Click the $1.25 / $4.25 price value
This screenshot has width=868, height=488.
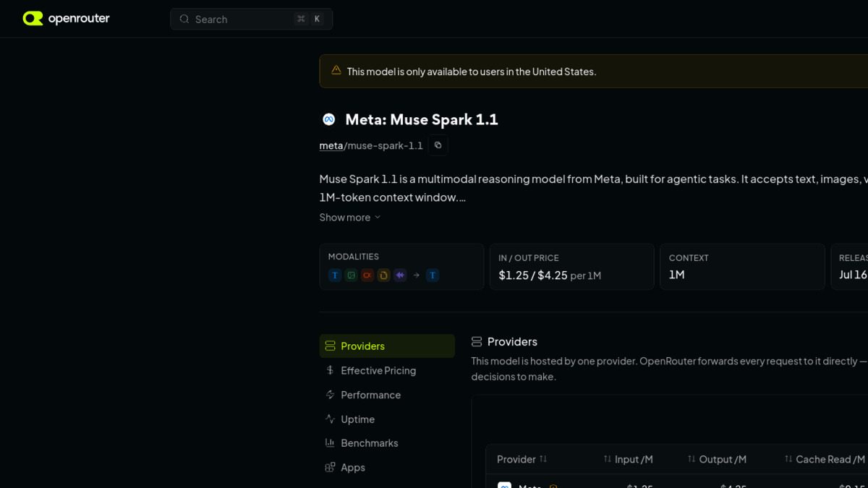(x=533, y=275)
